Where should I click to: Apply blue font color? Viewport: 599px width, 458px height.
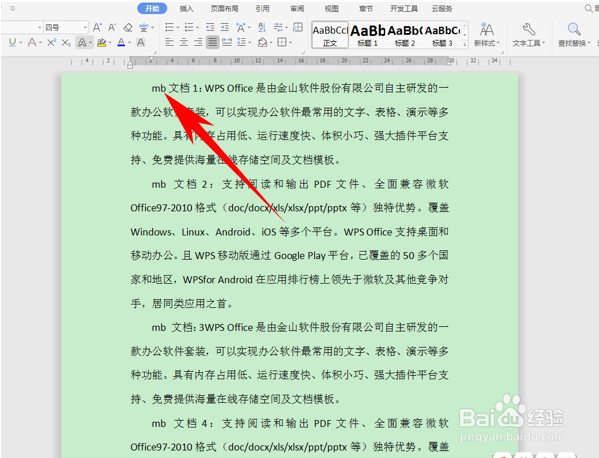pyautogui.click(x=121, y=42)
